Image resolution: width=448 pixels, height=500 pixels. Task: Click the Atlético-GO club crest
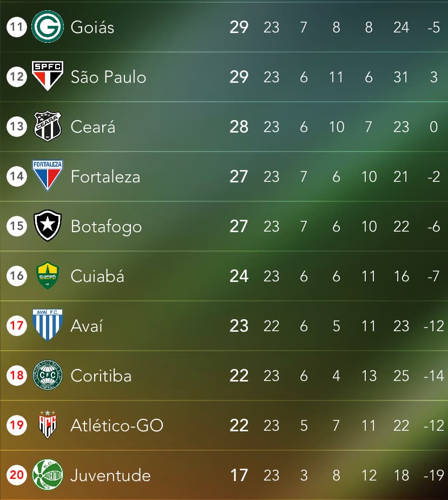click(48, 425)
